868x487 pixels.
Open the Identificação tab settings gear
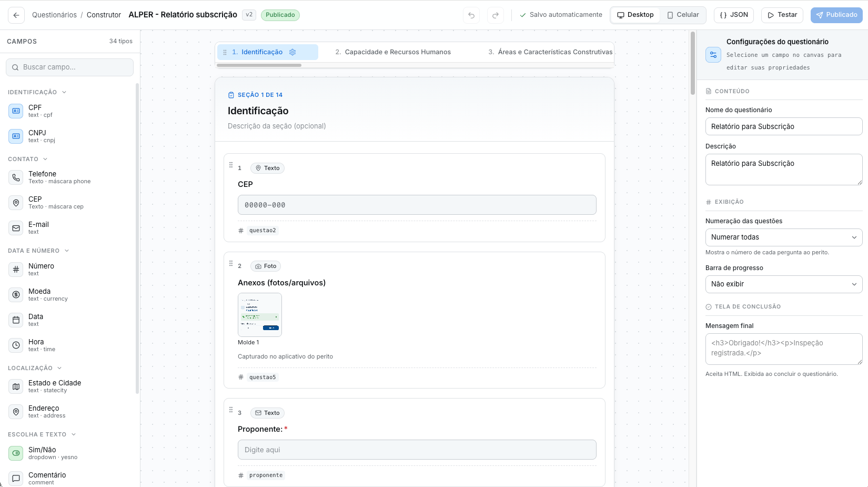tap(292, 52)
